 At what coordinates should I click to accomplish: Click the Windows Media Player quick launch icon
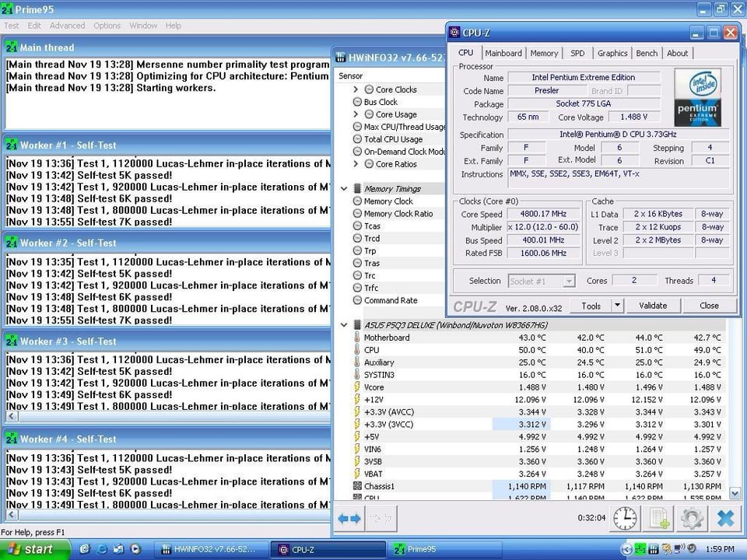click(x=135, y=549)
